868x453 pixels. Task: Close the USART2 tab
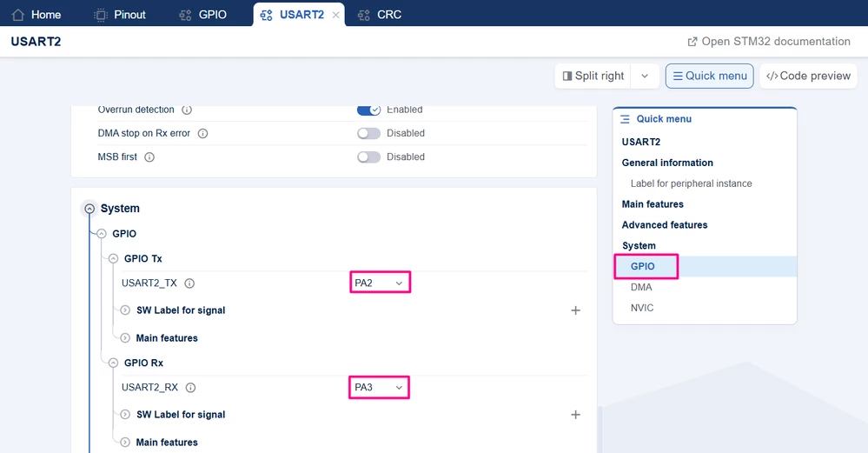click(x=336, y=15)
